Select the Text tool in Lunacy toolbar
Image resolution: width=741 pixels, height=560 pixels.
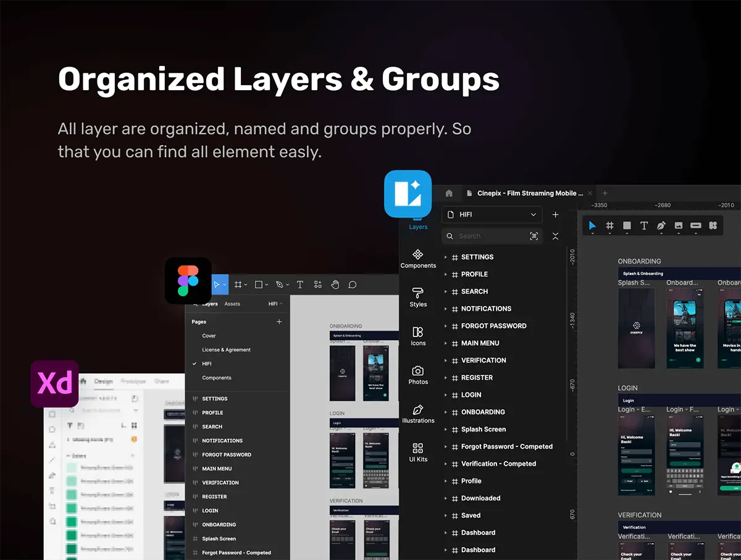644,226
